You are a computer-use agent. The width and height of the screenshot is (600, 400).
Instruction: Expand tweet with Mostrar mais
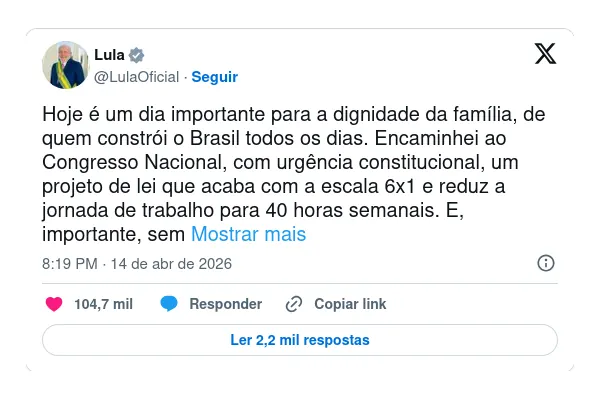coord(248,235)
